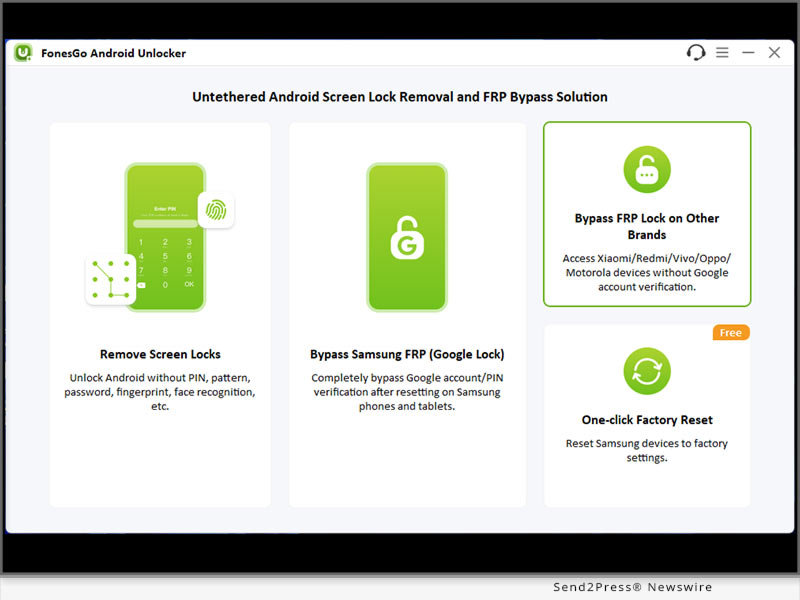
Task: Open the hamburger menu
Action: pos(722,53)
